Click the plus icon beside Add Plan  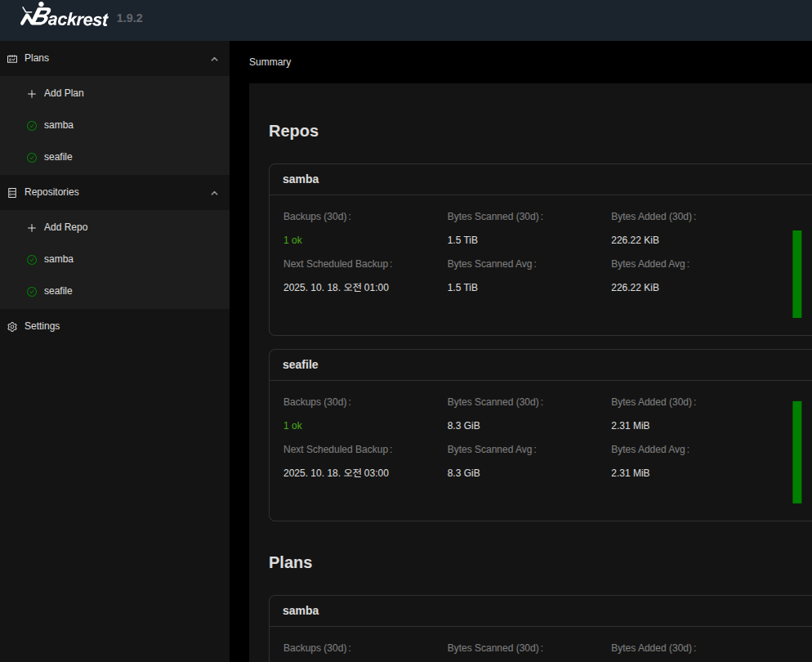(32, 94)
